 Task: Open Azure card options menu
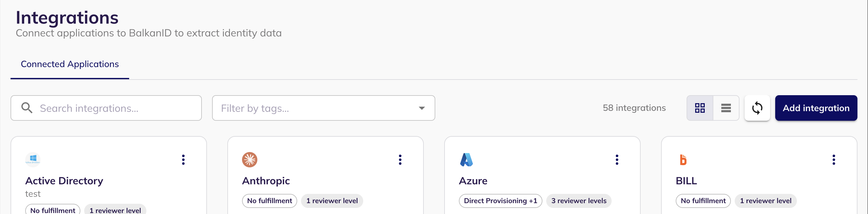(x=617, y=160)
